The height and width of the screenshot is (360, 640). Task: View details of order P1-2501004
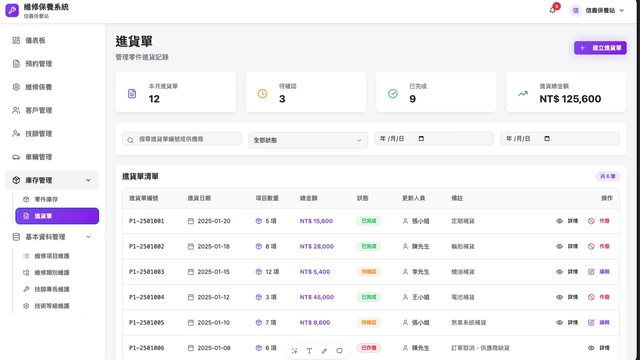[x=567, y=297]
